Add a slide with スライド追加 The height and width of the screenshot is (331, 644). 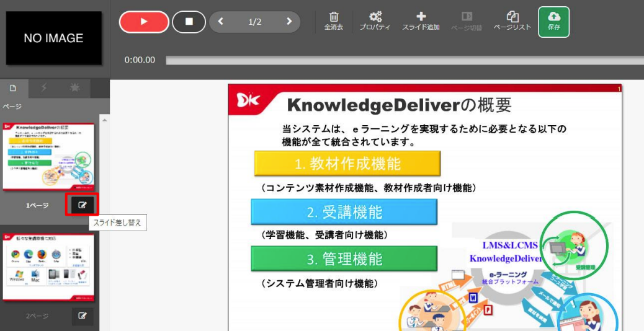(x=421, y=21)
